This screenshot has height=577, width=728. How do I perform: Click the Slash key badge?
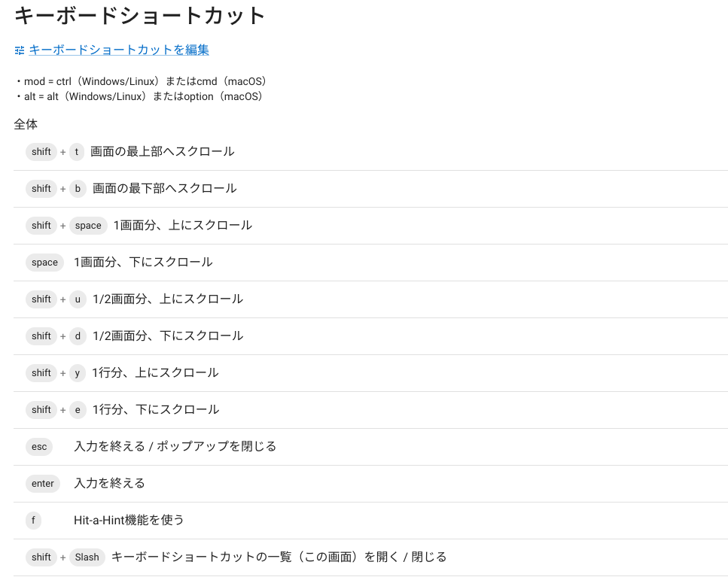[x=87, y=557]
